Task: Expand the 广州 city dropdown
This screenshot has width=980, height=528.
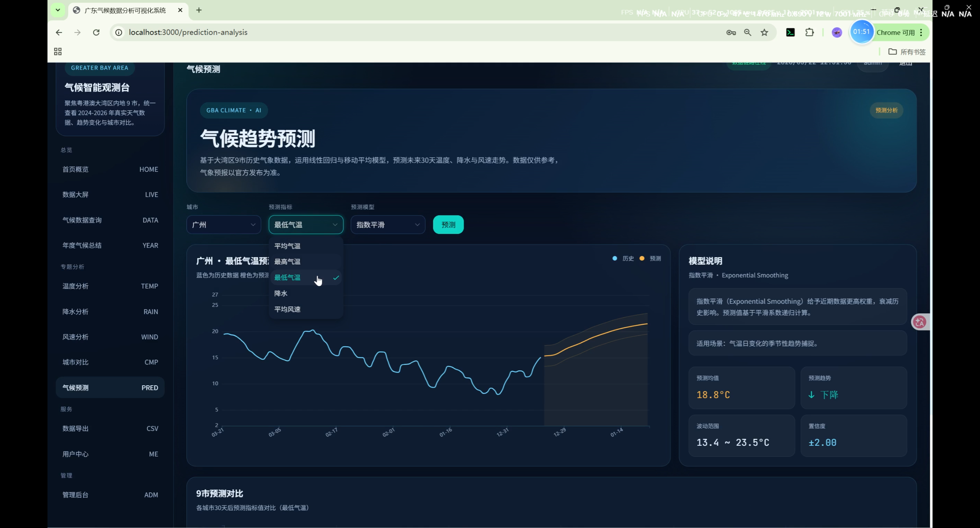Action: click(x=224, y=225)
